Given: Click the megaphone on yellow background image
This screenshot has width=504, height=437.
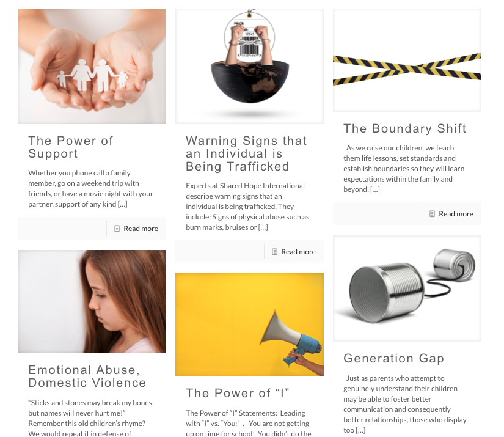Looking at the screenshot, I should 249,325.
